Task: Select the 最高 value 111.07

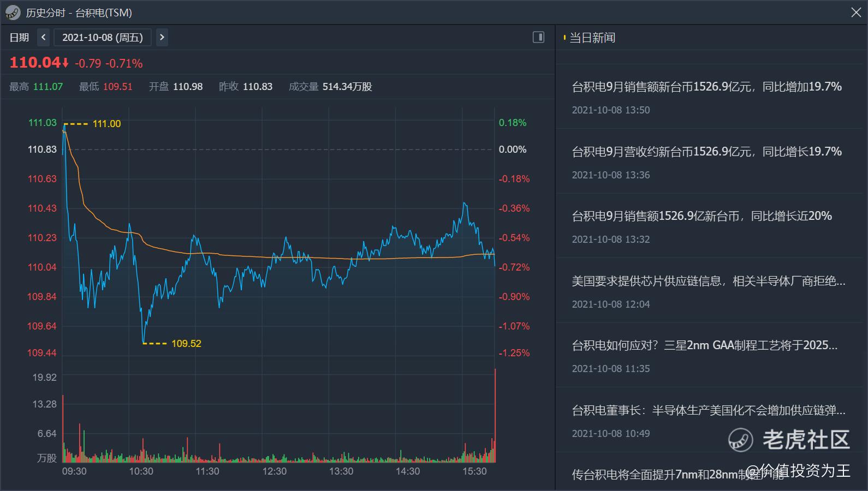Action: [48, 87]
